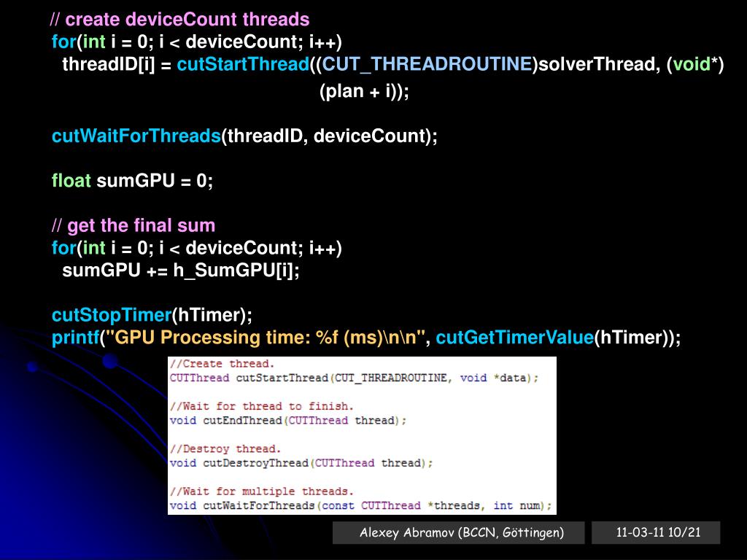The image size is (747, 560).
Task: Click the comment "// get the final sum"
Action: click(133, 225)
